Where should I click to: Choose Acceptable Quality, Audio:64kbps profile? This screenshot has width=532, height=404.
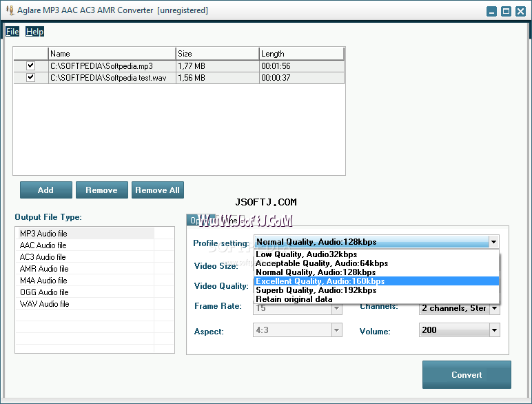pyautogui.click(x=377, y=263)
